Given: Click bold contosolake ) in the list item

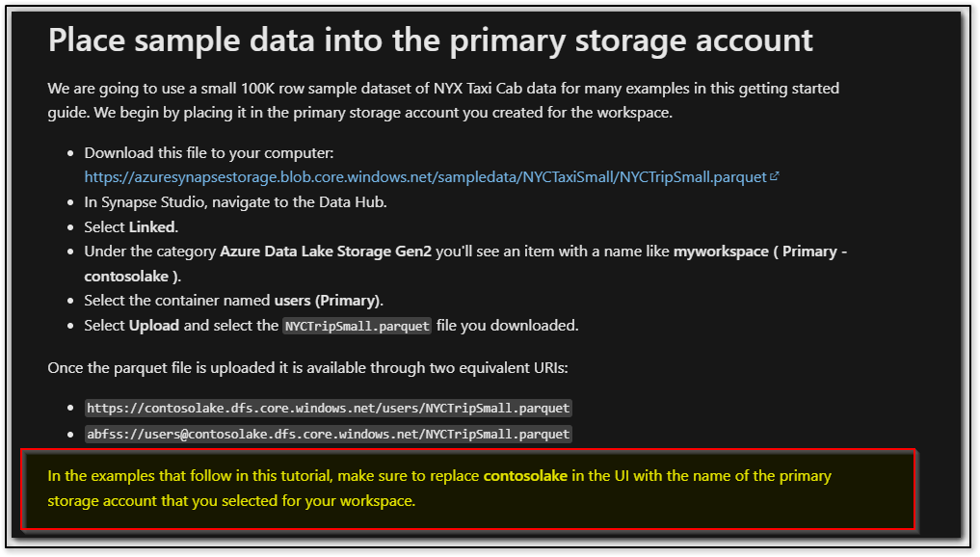Looking at the screenshot, I should [x=131, y=277].
